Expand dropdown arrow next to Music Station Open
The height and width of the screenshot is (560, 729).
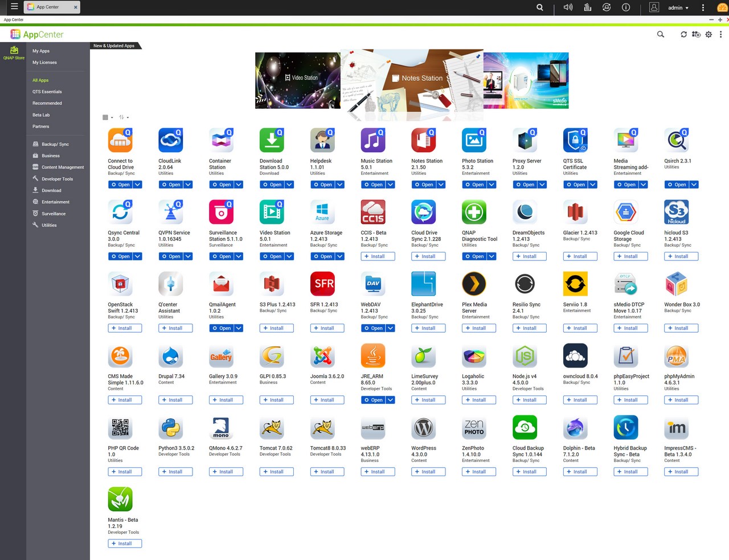coord(391,185)
